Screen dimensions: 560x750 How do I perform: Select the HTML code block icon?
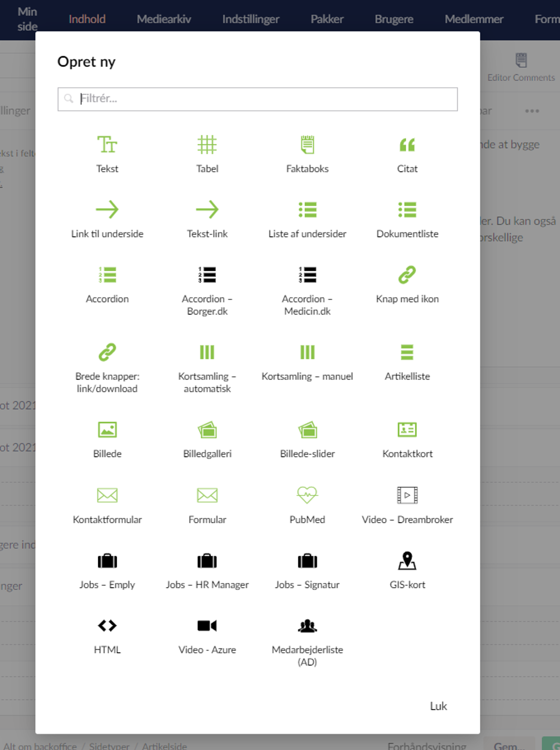coord(107,626)
